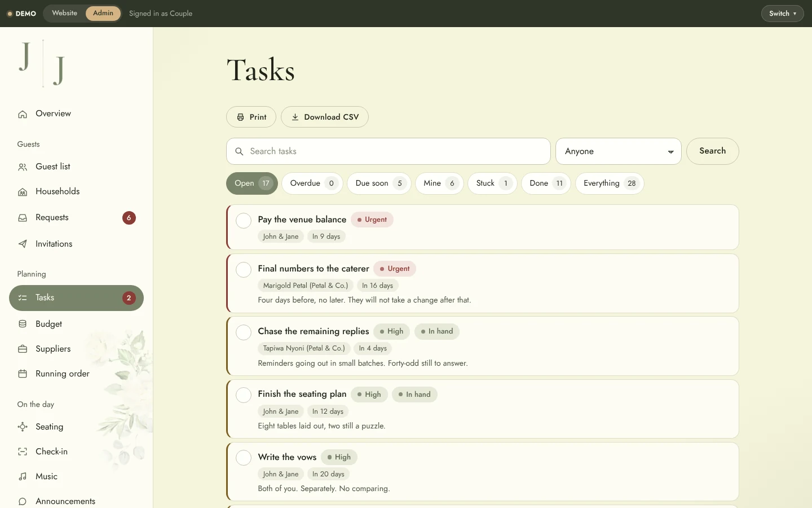The width and height of the screenshot is (812, 508).
Task: Click the Check-in scan icon
Action: [x=23, y=452]
